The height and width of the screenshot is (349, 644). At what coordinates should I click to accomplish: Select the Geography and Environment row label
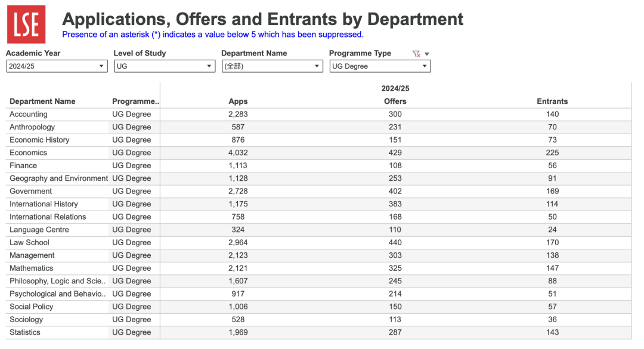click(58, 178)
